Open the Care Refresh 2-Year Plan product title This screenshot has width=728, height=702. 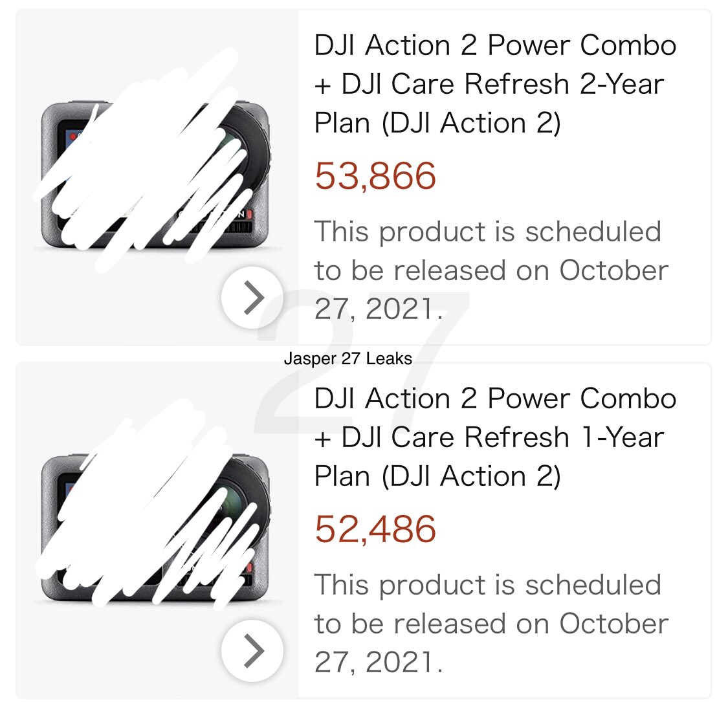(495, 84)
